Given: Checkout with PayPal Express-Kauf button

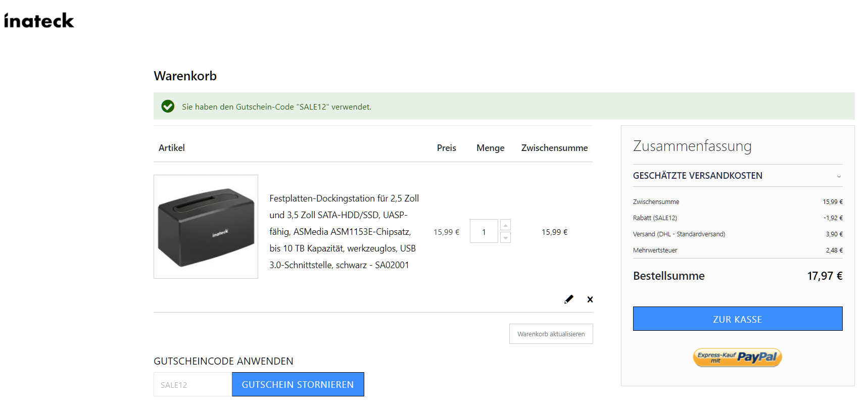Looking at the screenshot, I should click(737, 357).
